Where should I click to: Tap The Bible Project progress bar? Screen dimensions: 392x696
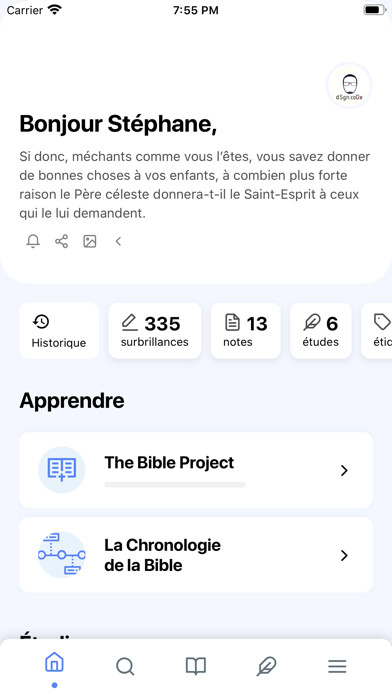pos(175,485)
